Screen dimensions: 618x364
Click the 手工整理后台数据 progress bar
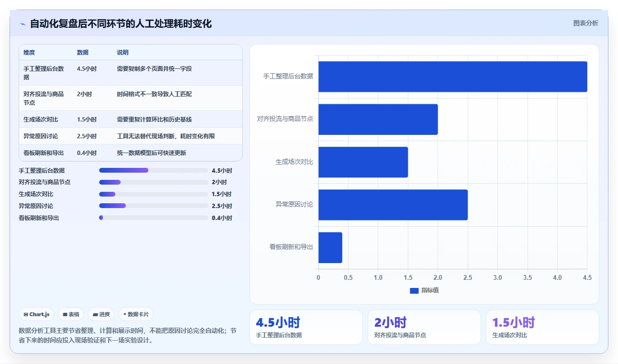pyautogui.click(x=154, y=170)
